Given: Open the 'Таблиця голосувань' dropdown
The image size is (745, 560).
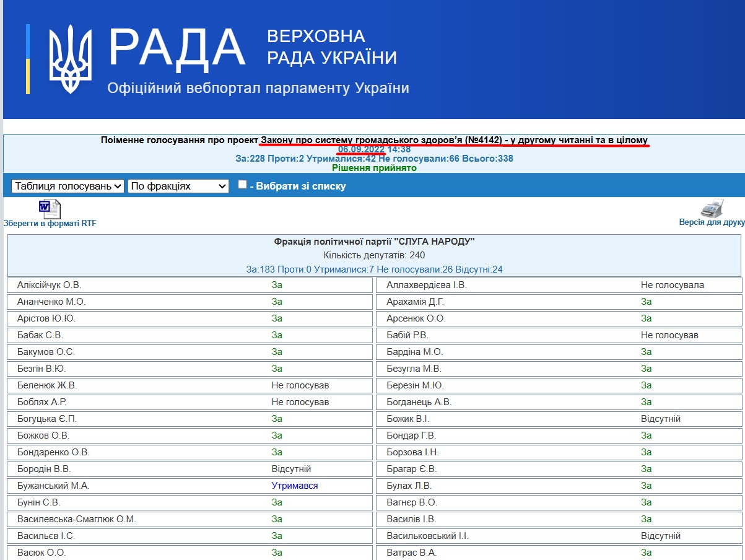Looking at the screenshot, I should click(68, 186).
